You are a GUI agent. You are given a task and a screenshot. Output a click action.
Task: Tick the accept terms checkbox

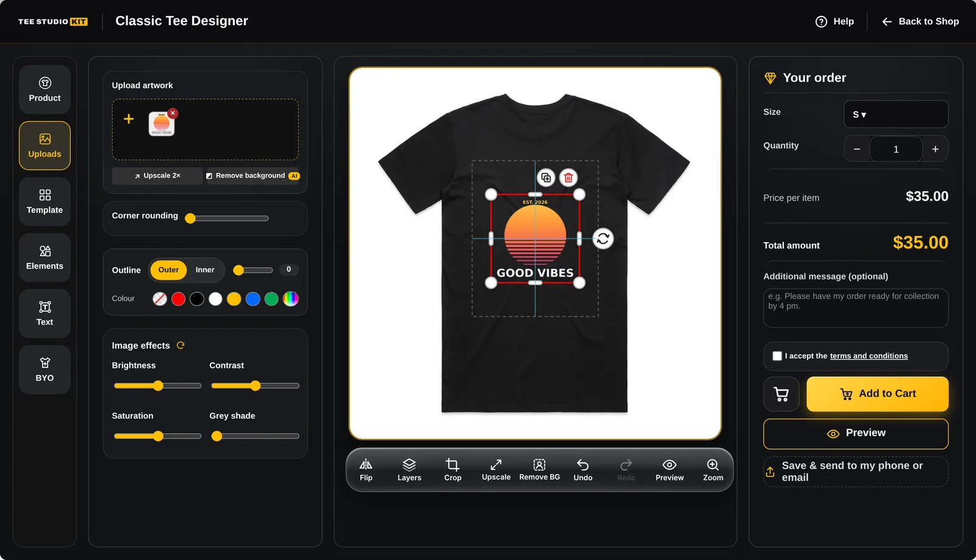(777, 356)
